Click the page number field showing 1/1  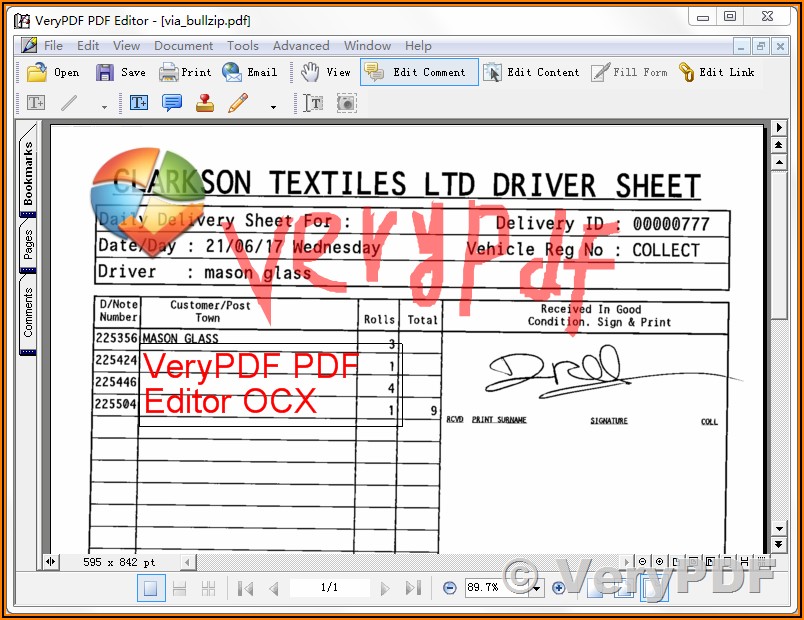pyautogui.click(x=330, y=588)
